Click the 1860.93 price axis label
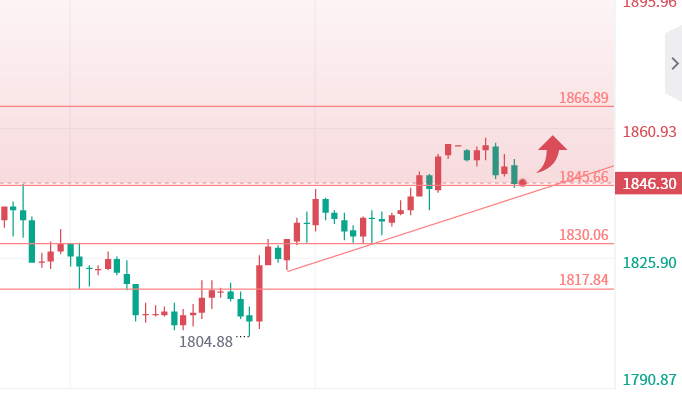The image size is (682, 394). point(649,131)
